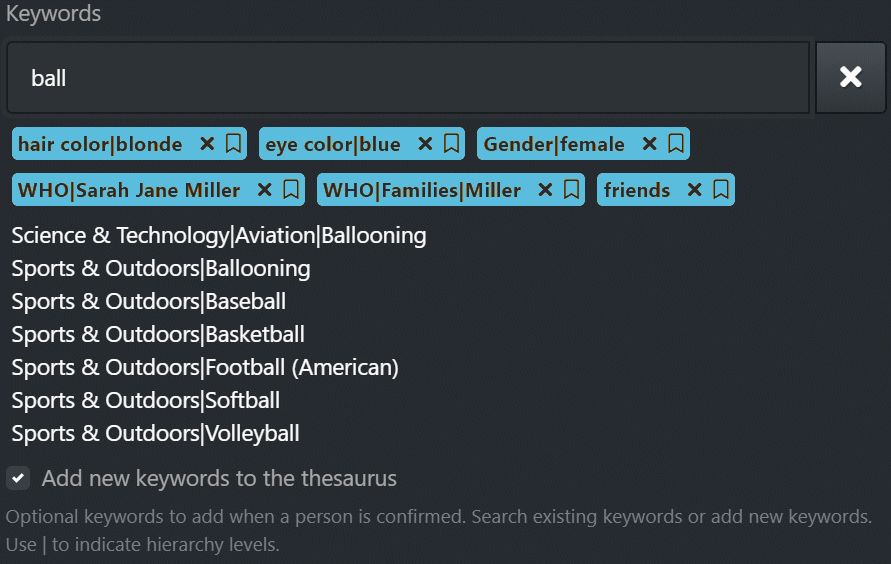
Task: Remove the 'WHO|Sarah Jane Miller' tag
Action: point(265,190)
